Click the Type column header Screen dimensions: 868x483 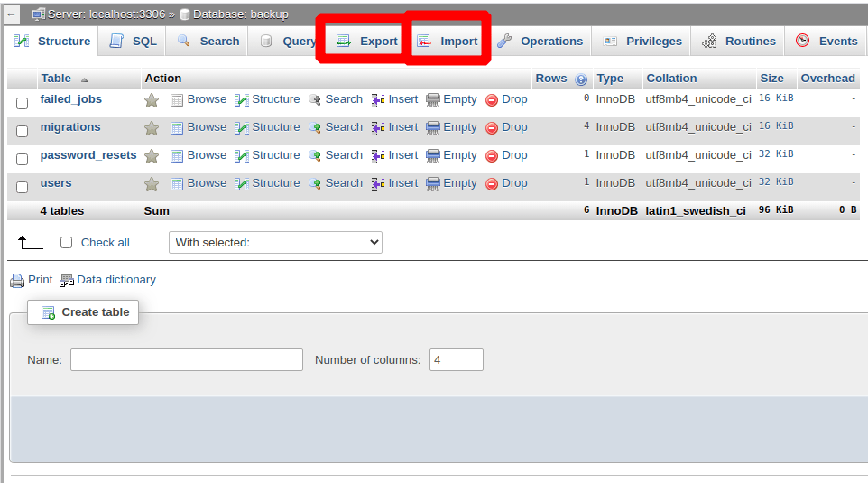click(x=610, y=79)
